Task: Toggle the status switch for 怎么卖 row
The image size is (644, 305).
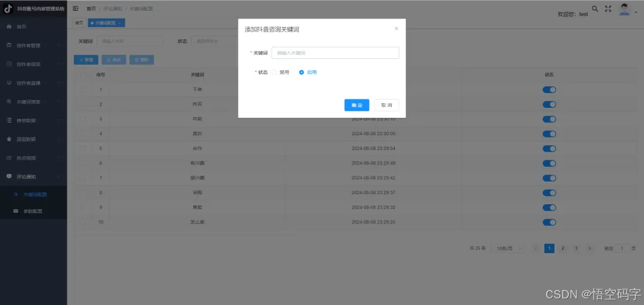Action: 549,222
